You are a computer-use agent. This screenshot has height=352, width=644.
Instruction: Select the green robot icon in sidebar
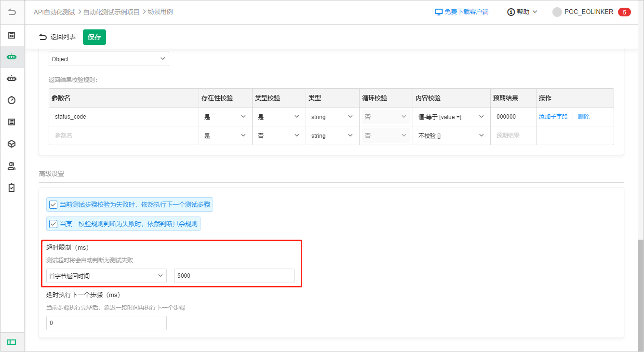pos(12,57)
